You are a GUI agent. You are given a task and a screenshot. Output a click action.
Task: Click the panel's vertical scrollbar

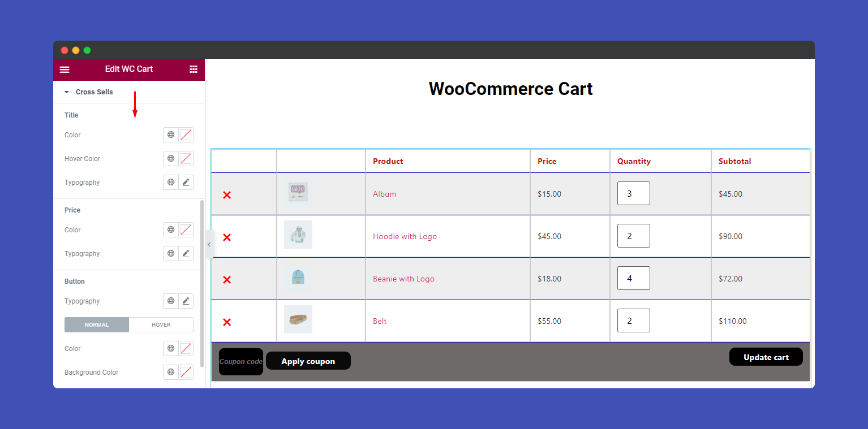(202, 283)
